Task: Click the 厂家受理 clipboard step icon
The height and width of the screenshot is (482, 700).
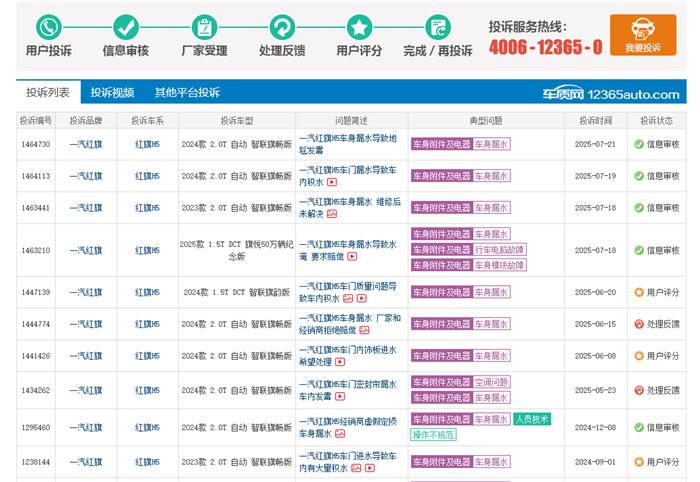Action: [204, 28]
